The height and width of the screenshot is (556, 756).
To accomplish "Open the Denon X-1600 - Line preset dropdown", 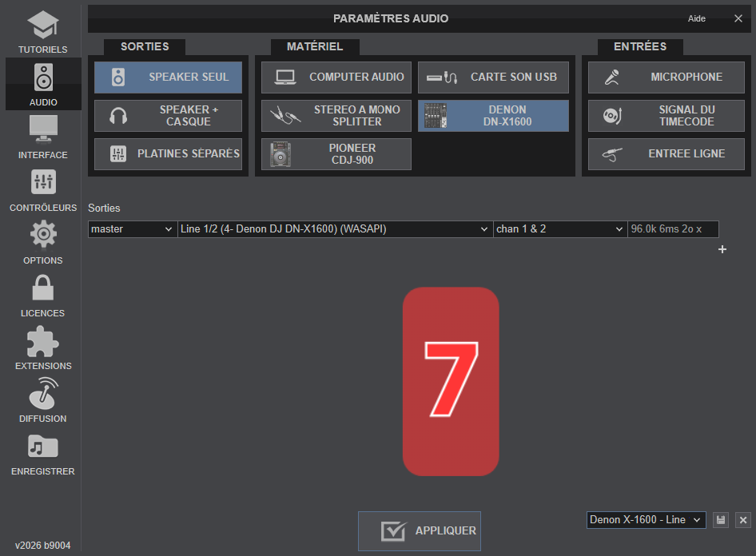I will 646,520.
